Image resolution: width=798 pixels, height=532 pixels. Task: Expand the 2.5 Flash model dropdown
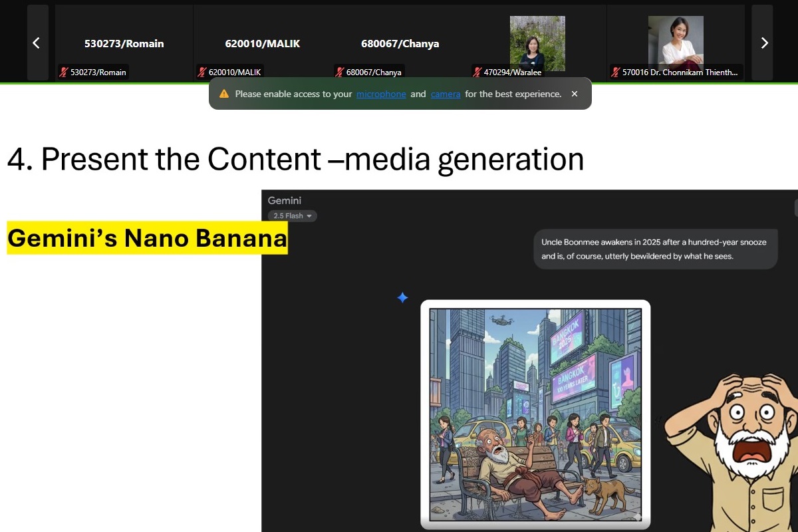click(293, 216)
